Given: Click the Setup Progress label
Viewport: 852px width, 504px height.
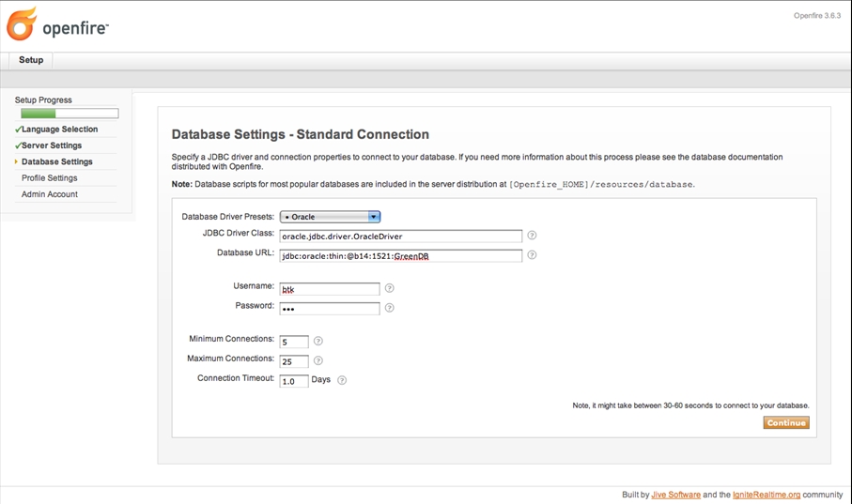Looking at the screenshot, I should click(43, 99).
